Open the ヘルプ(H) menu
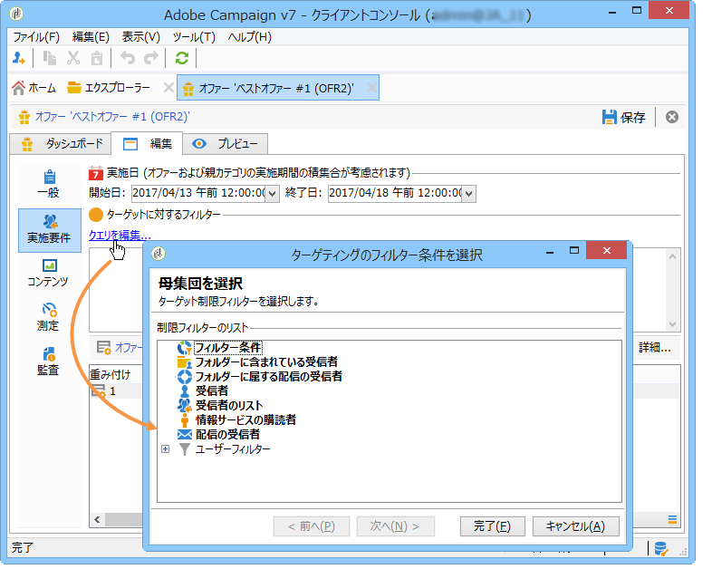The height and width of the screenshot is (588, 712). [249, 37]
